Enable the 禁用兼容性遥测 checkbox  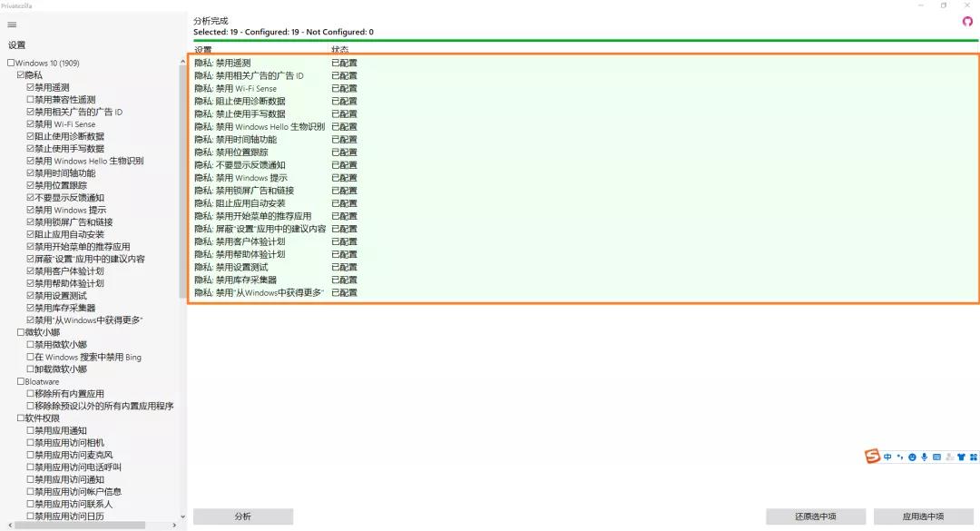click(30, 100)
